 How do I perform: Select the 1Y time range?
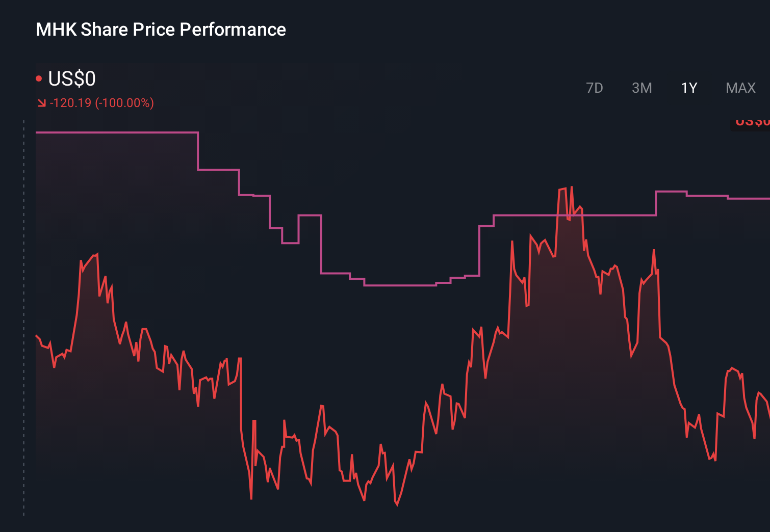[x=688, y=88]
